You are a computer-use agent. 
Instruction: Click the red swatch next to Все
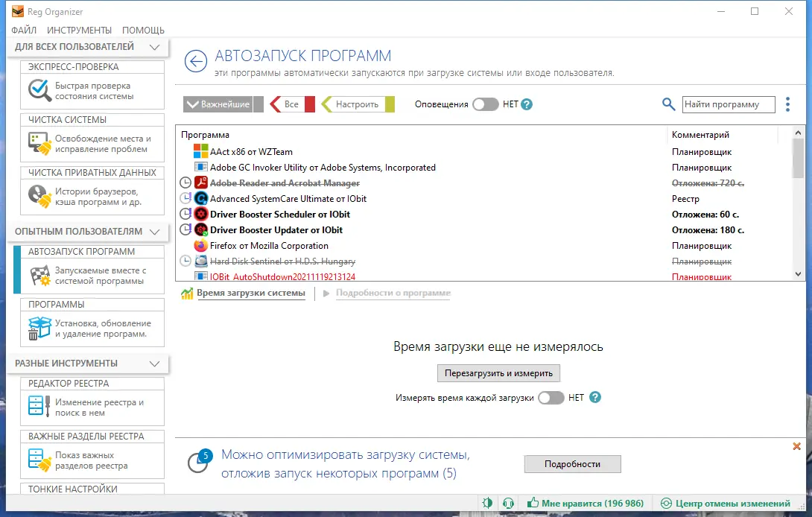[x=310, y=104]
